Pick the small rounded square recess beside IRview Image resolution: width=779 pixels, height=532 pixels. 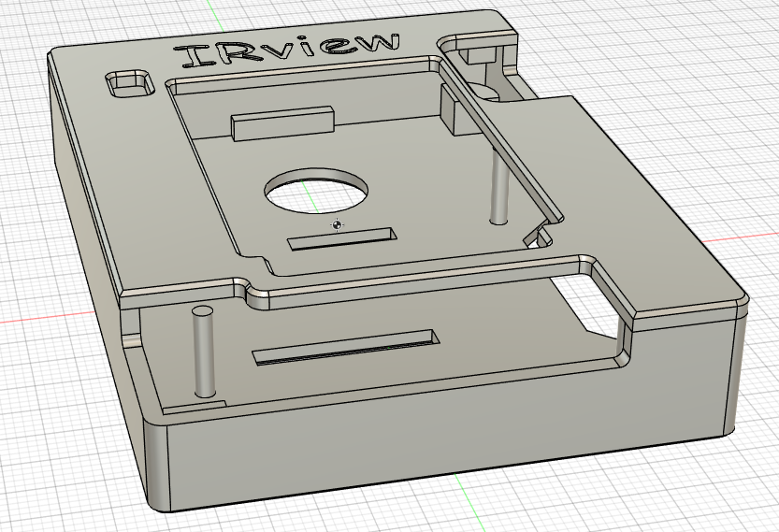coord(129,83)
